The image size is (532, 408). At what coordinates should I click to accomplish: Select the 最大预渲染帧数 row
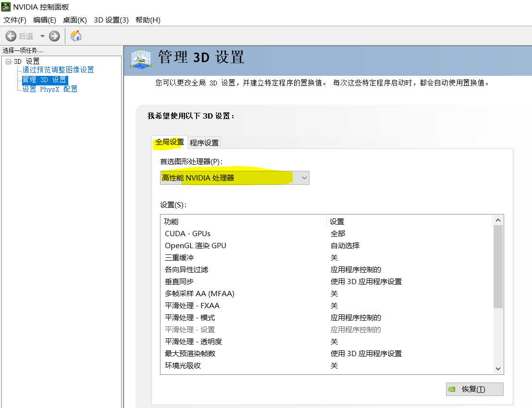point(327,354)
